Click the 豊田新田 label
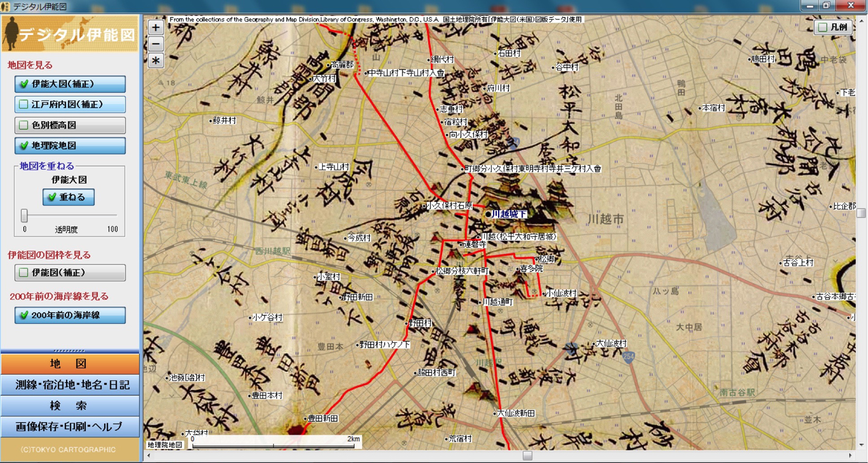Viewport: 868px width, 463px height. coord(323,418)
